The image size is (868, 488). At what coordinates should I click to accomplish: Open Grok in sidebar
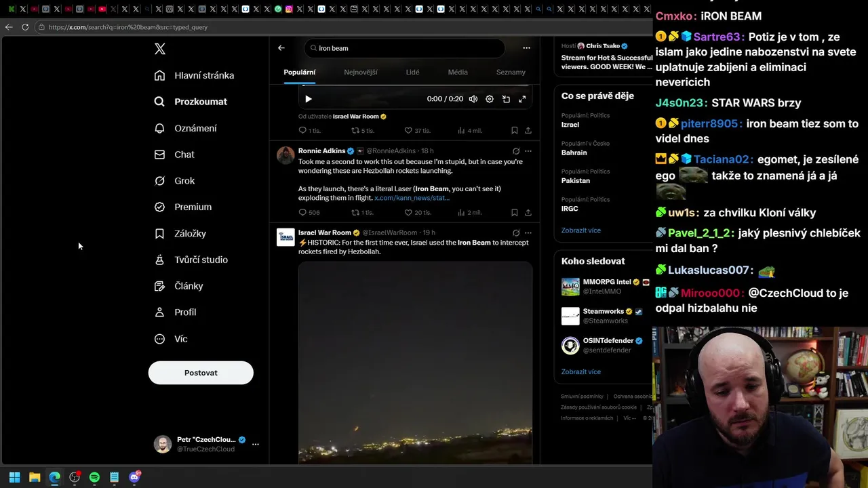tap(174, 181)
